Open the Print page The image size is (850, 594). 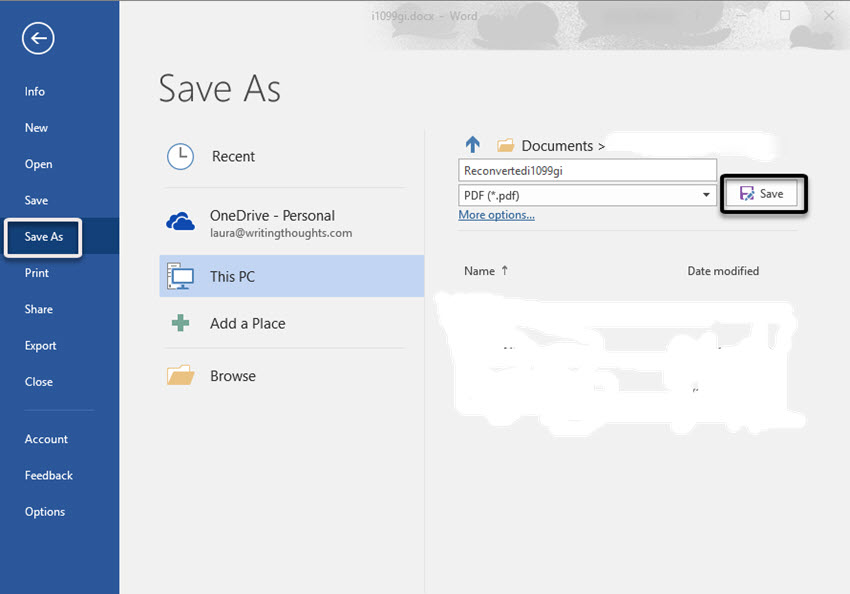(37, 273)
